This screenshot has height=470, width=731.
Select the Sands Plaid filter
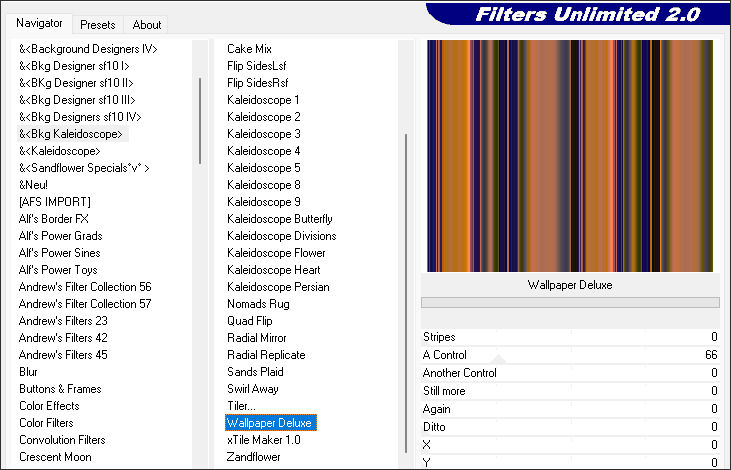(x=256, y=371)
